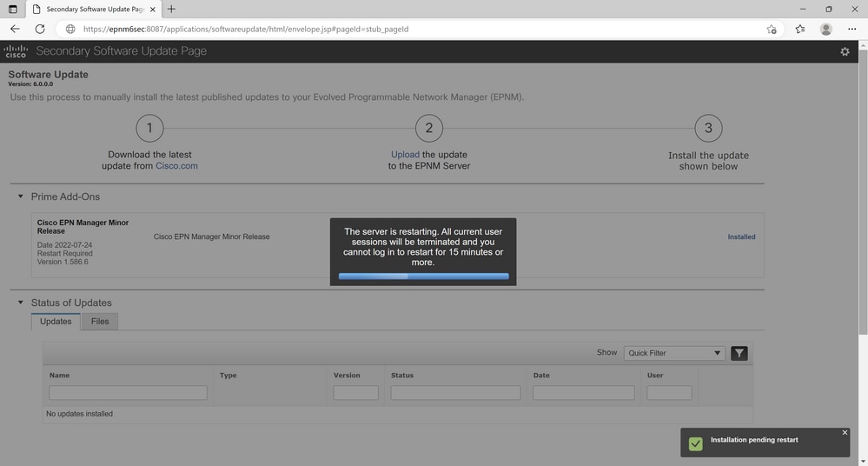Open the tab actions menu icon
The width and height of the screenshot is (868, 466).
[x=13, y=9]
